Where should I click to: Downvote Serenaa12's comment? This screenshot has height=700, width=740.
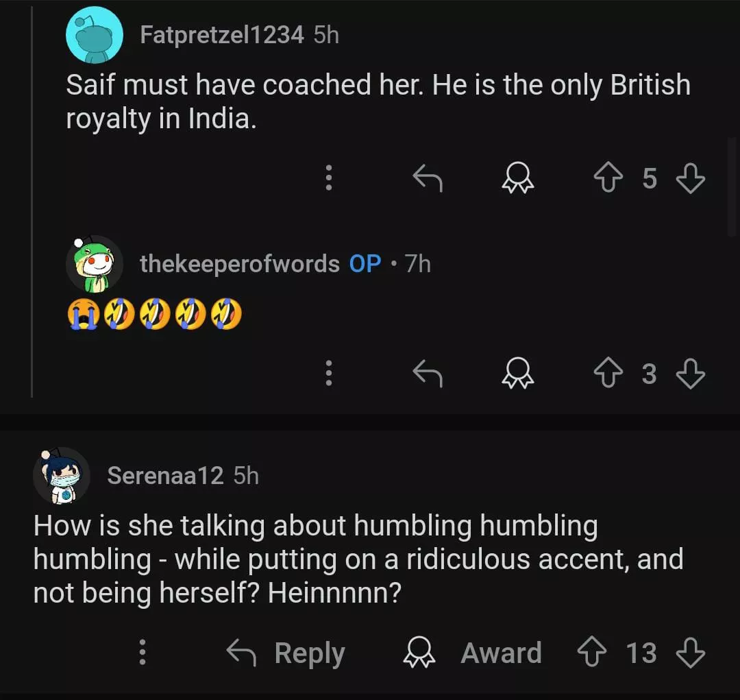690,653
